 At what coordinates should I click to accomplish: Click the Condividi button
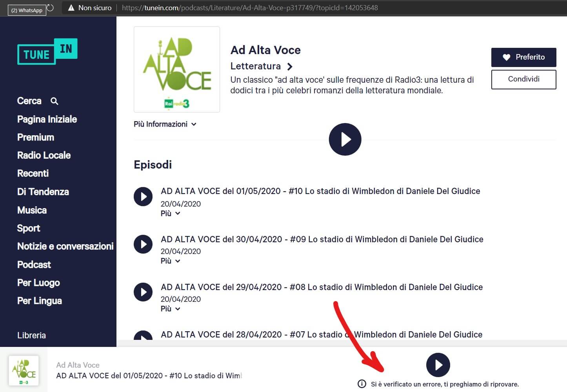(x=523, y=79)
